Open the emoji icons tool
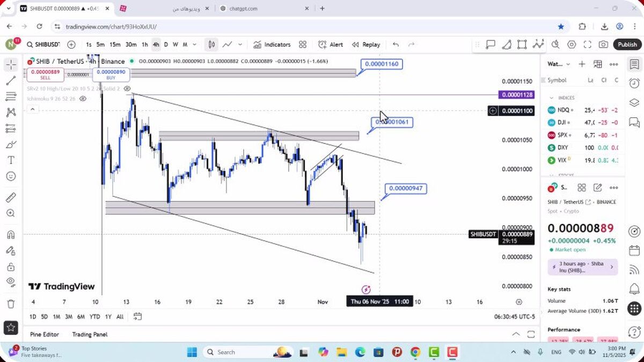 11,176
